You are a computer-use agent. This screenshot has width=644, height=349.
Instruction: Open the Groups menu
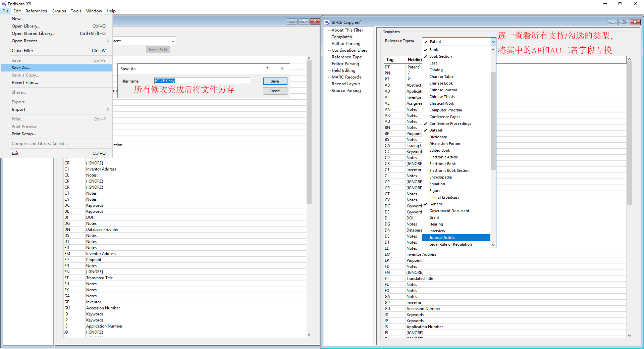[x=59, y=11]
